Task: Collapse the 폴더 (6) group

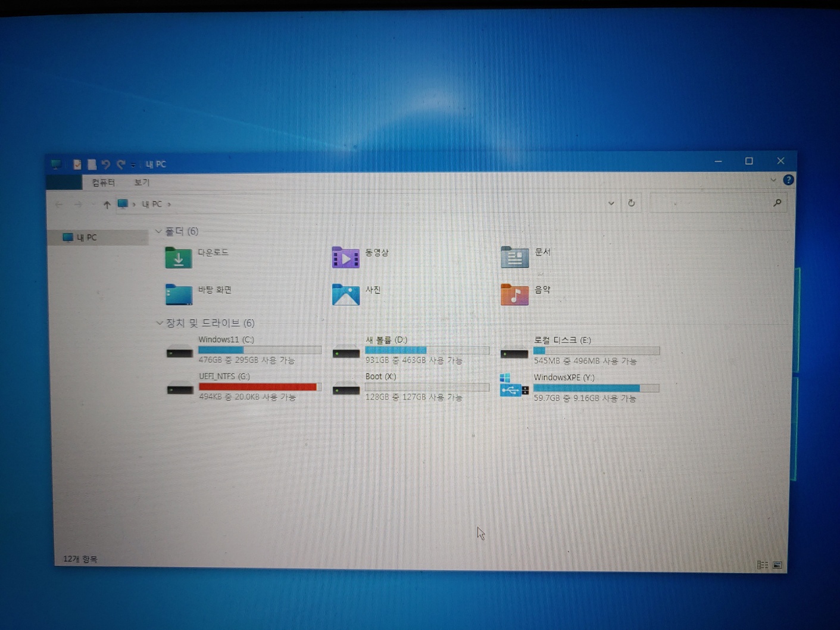Action: [158, 231]
